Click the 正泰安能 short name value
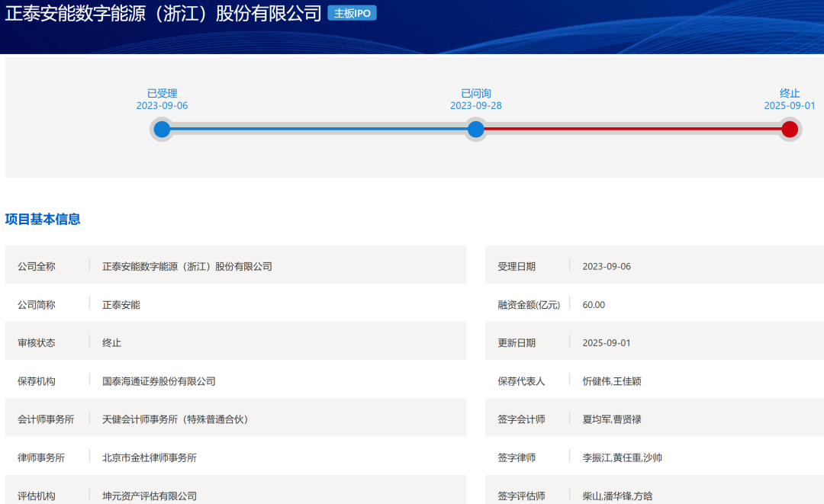This screenshot has height=504, width=824. coord(121,304)
